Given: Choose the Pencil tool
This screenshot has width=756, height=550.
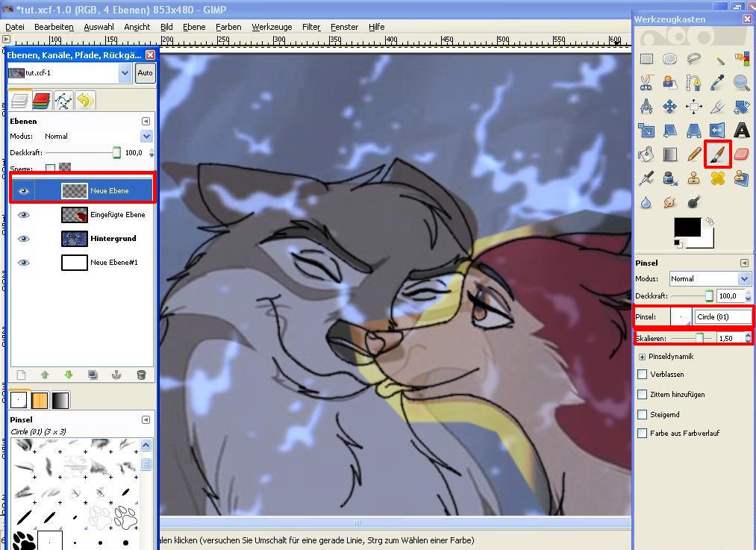Looking at the screenshot, I should 694,154.
